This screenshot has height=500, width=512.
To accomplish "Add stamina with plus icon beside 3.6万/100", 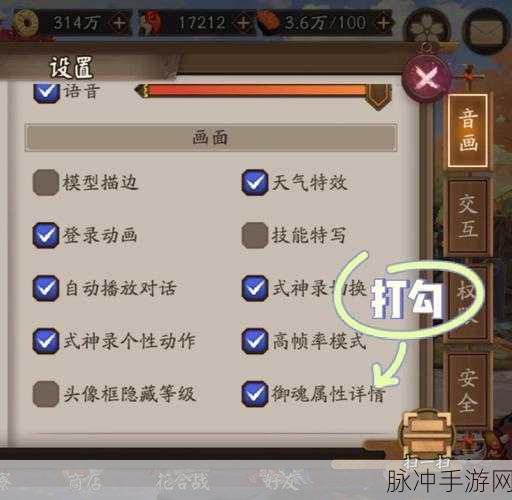I will pyautogui.click(x=384, y=23).
